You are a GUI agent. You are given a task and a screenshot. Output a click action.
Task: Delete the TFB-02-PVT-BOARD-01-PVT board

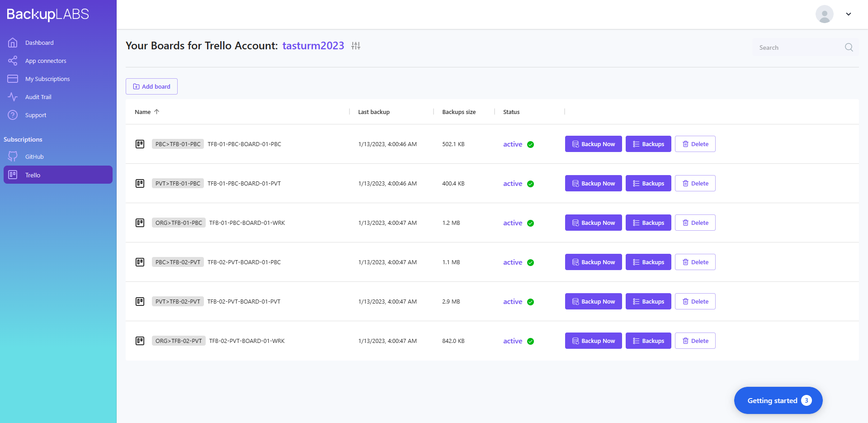(x=695, y=301)
